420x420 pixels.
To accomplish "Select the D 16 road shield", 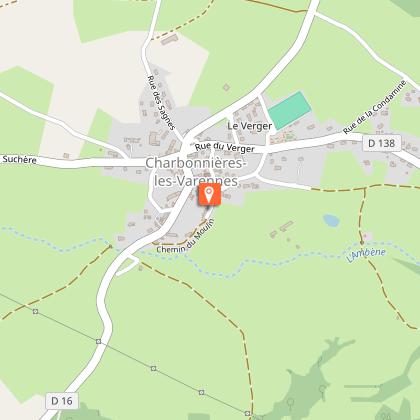I will (62, 401).
